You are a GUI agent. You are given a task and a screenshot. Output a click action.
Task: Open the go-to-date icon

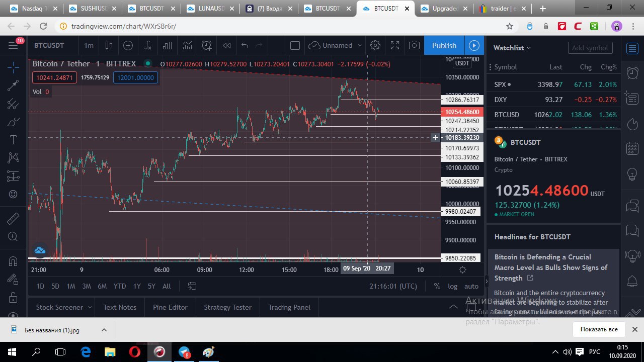tap(192, 286)
